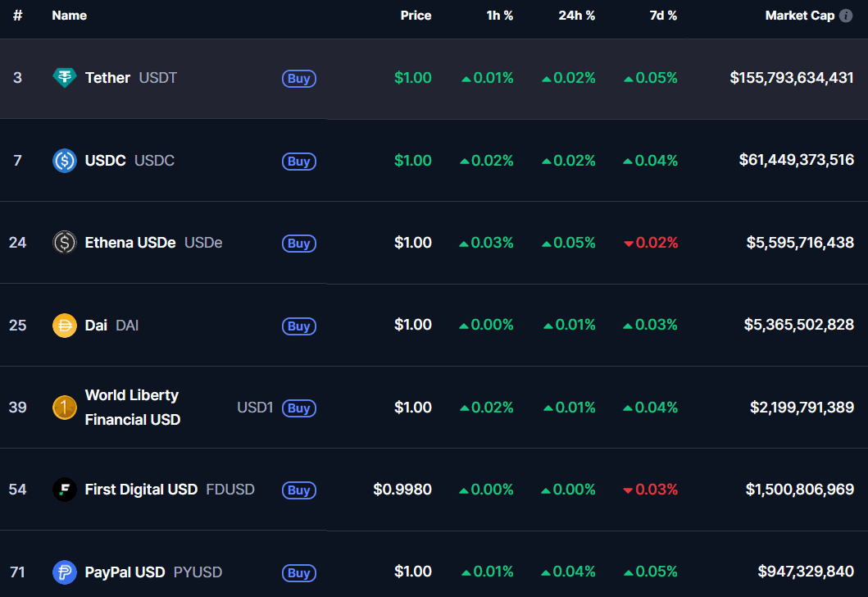Click the First Digital USD logo icon

(x=64, y=490)
